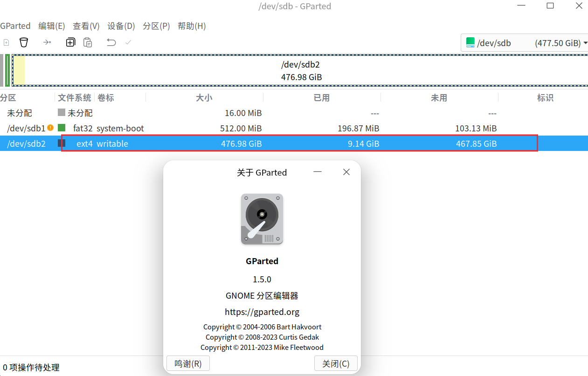The width and height of the screenshot is (588, 376).
Task: Open the 编辑(E) menu
Action: pyautogui.click(x=52, y=26)
